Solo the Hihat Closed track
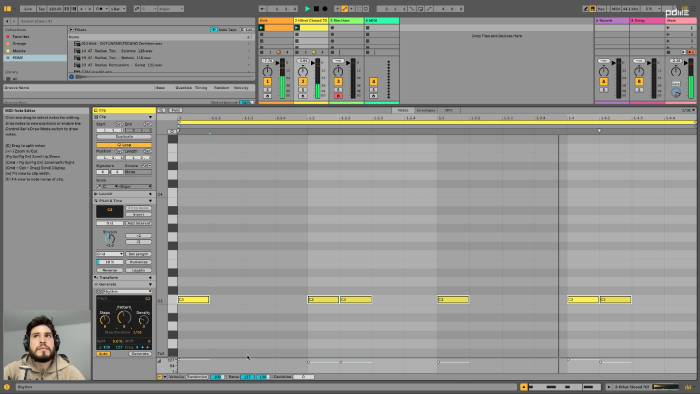 303,90
